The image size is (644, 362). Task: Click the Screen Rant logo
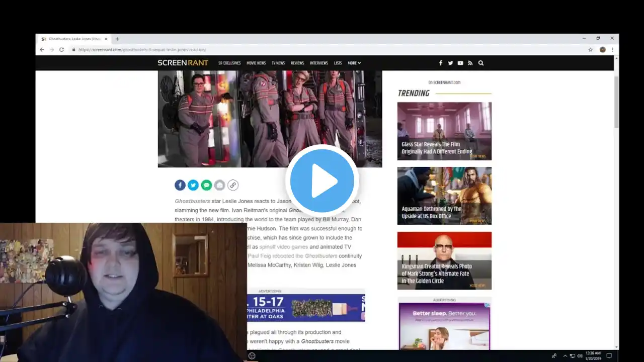(183, 63)
